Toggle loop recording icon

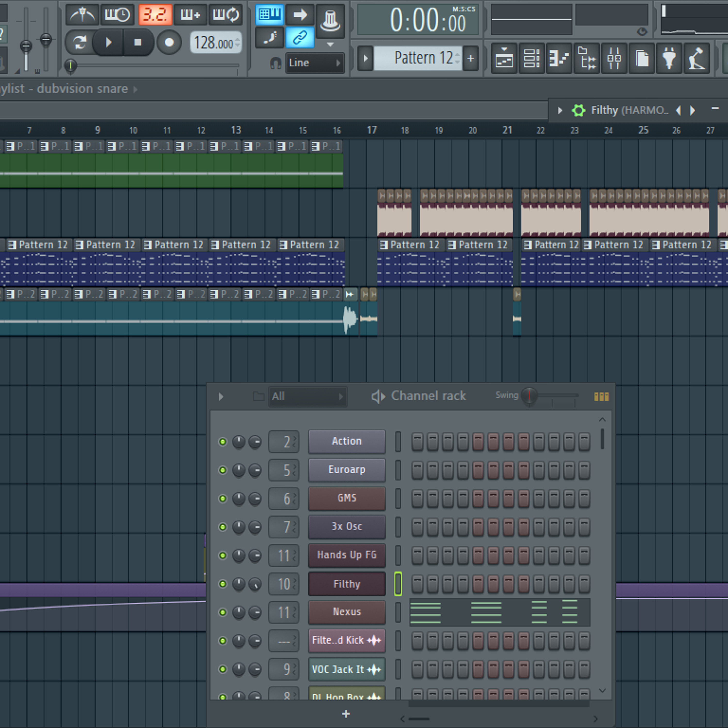226,15
